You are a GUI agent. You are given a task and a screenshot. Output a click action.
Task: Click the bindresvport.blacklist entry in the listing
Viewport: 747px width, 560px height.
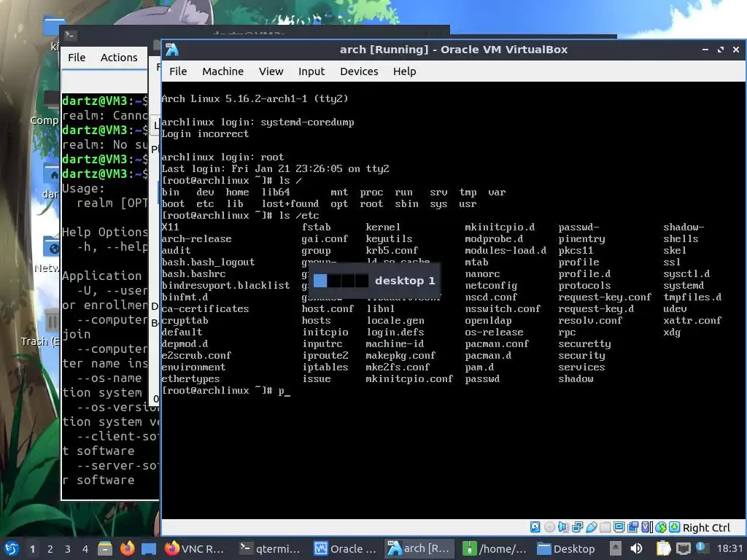(x=225, y=286)
